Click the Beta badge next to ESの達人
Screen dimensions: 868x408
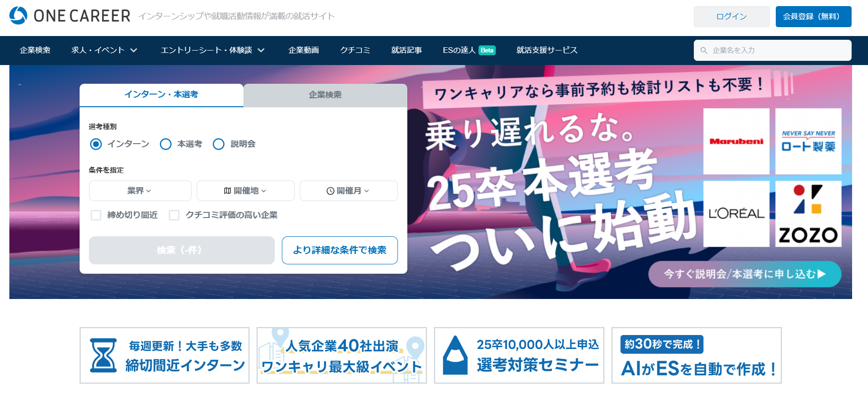(x=487, y=51)
